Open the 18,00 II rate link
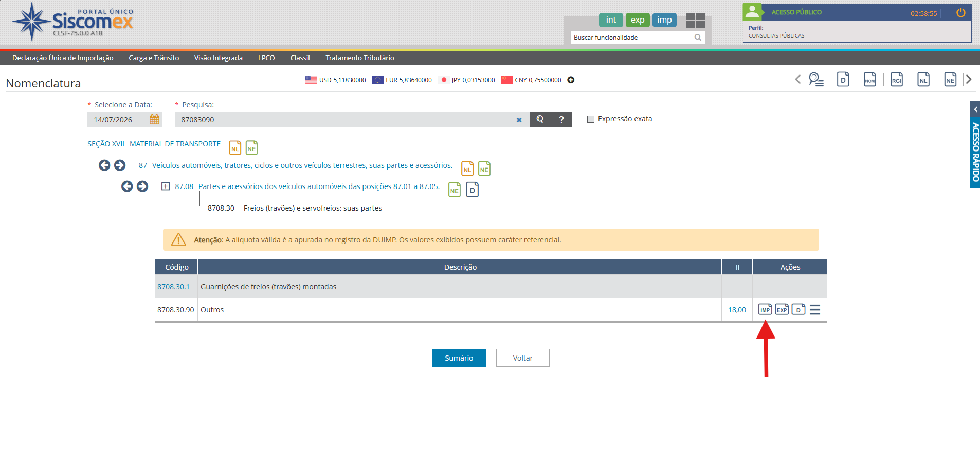Viewport: 980px width, 468px height. click(737, 310)
